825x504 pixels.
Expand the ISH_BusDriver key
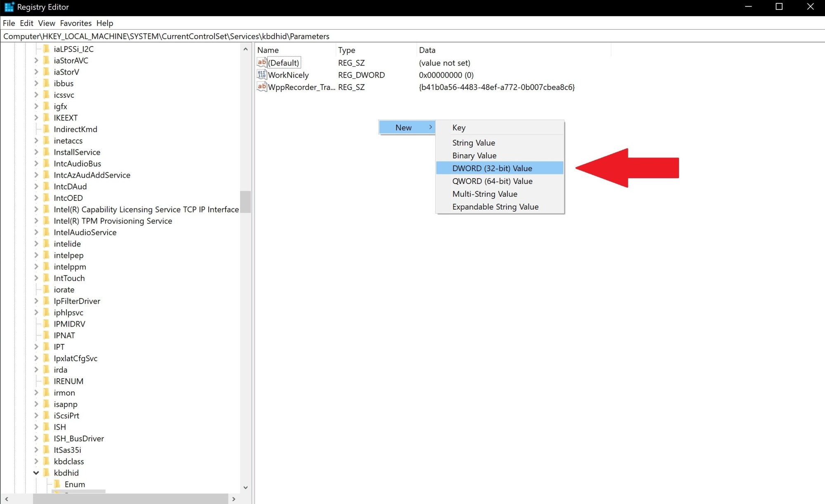pos(36,438)
